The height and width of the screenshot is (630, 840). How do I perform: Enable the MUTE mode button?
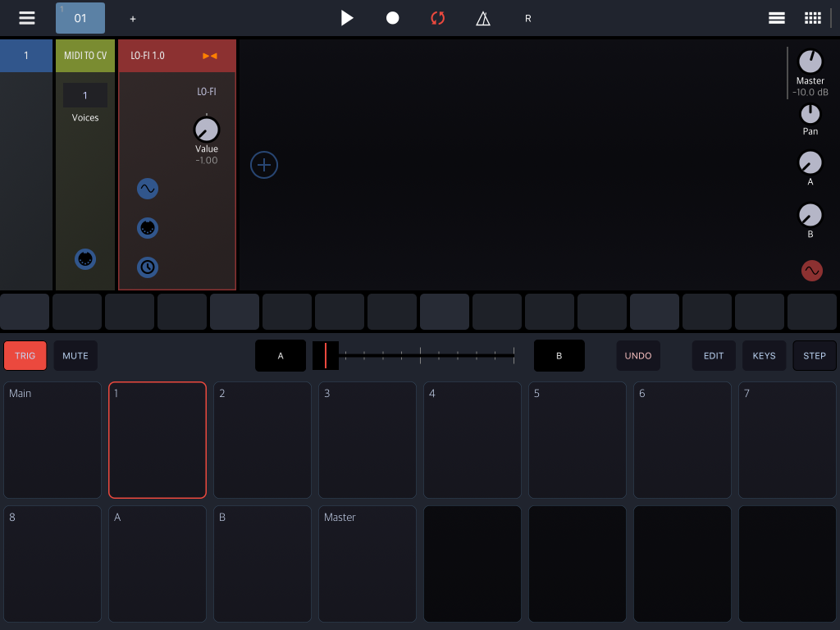point(75,356)
